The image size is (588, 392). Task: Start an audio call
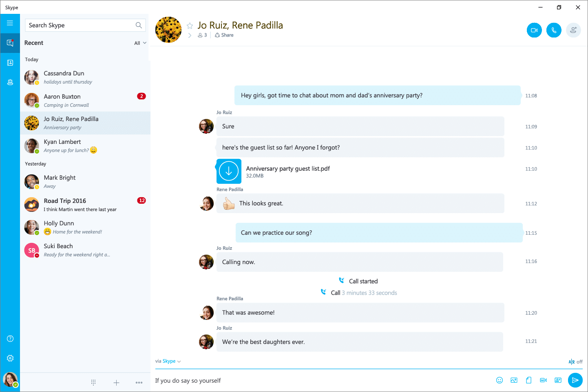(x=554, y=30)
